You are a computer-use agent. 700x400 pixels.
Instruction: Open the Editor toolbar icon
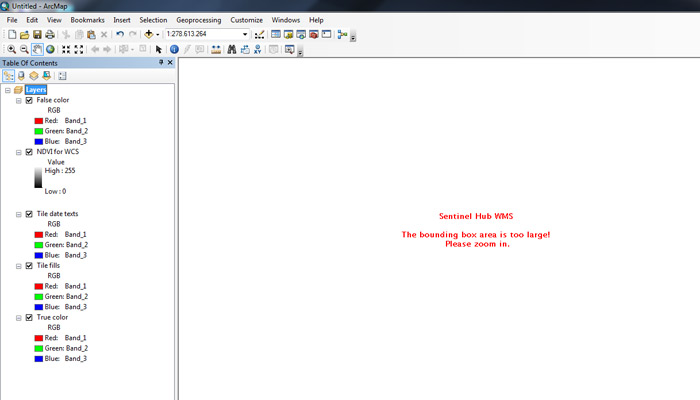pyautogui.click(x=259, y=34)
